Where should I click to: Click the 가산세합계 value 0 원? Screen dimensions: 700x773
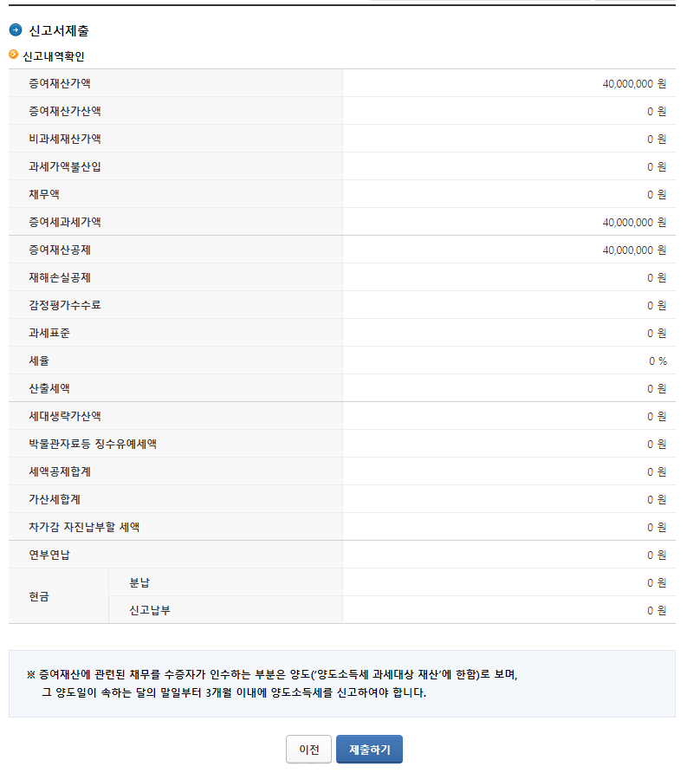pyautogui.click(x=657, y=499)
